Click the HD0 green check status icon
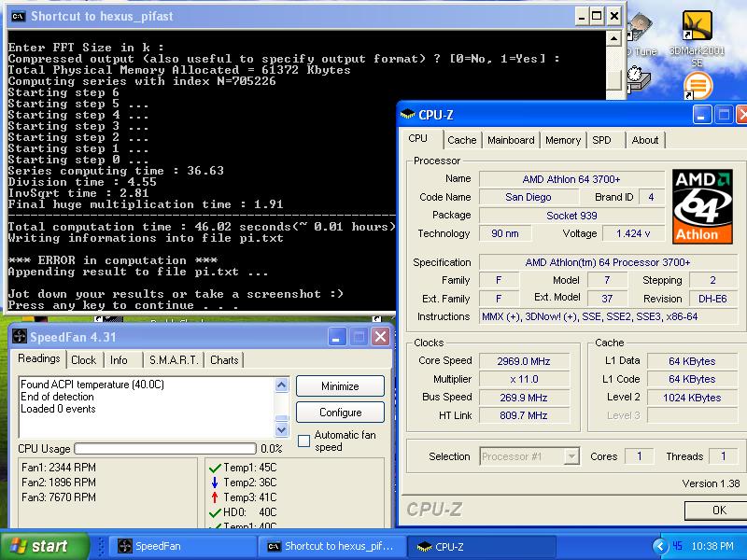 [x=215, y=512]
